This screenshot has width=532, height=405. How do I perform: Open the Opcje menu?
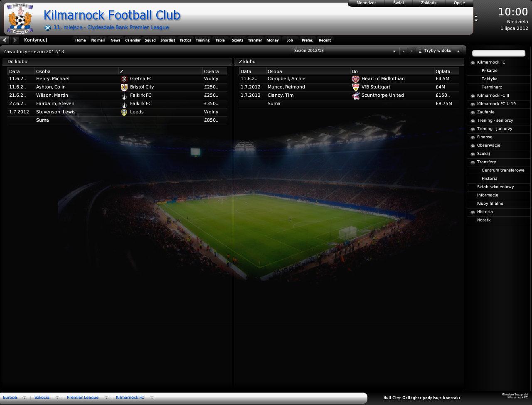tap(459, 3)
